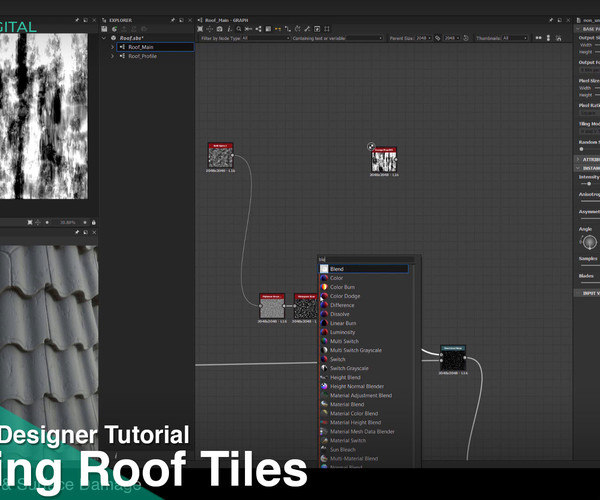Click the node search text field
This screenshot has height=500, width=600.
366,259
